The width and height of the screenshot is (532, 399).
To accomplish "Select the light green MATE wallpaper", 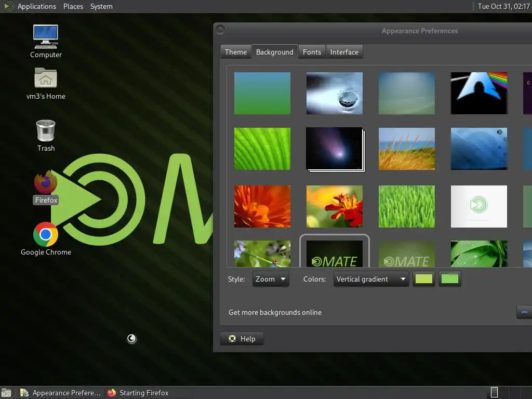I will 406,254.
